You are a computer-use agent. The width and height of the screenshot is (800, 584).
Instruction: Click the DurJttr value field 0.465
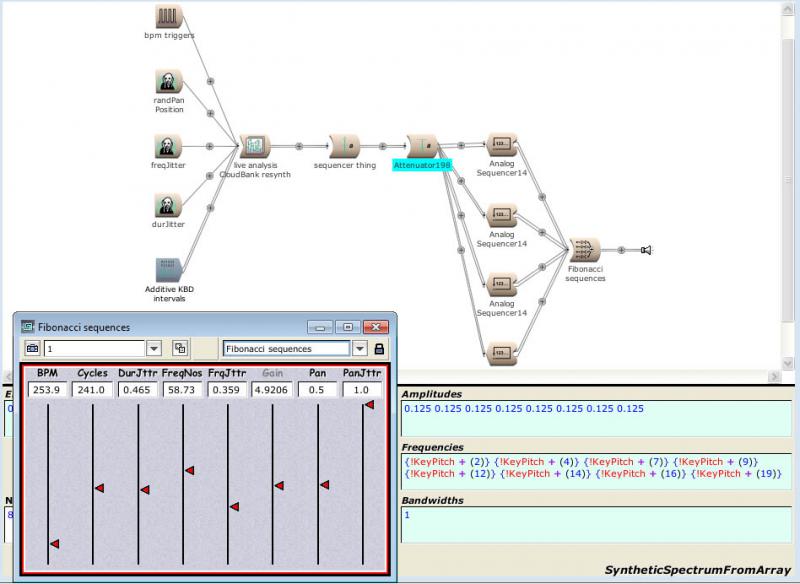pyautogui.click(x=137, y=390)
